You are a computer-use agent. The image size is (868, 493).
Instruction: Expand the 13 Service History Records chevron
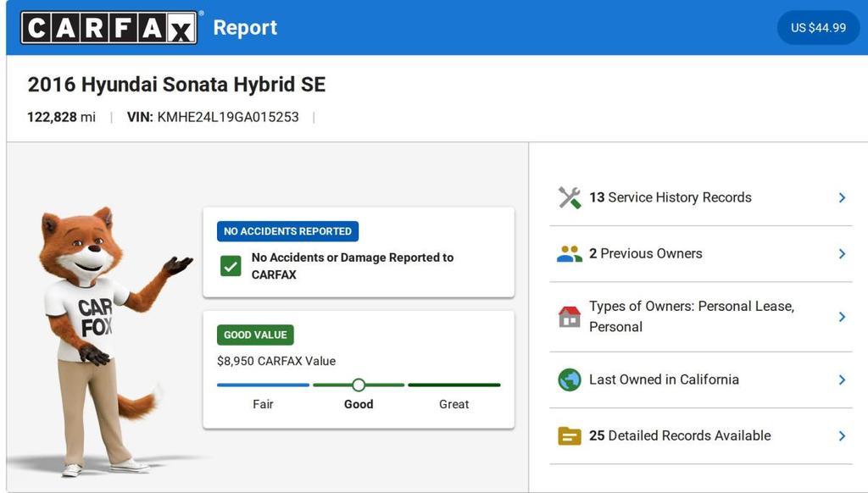click(842, 197)
